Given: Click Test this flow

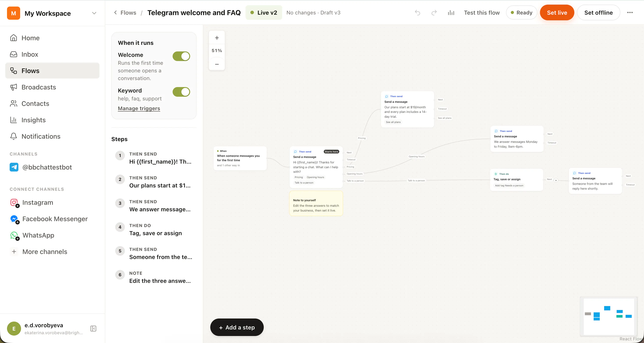Looking at the screenshot, I should click(x=482, y=13).
